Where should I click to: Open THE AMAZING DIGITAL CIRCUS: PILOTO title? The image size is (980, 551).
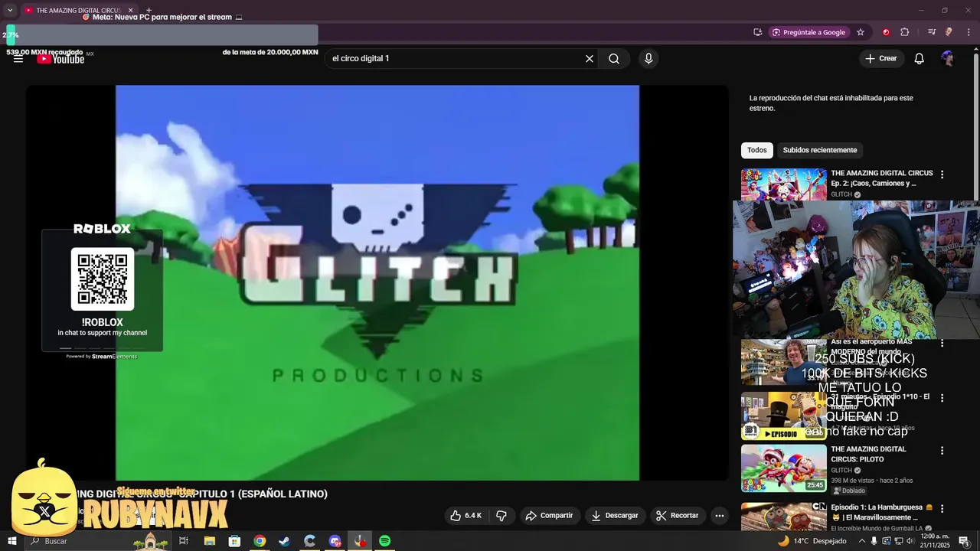(x=868, y=455)
